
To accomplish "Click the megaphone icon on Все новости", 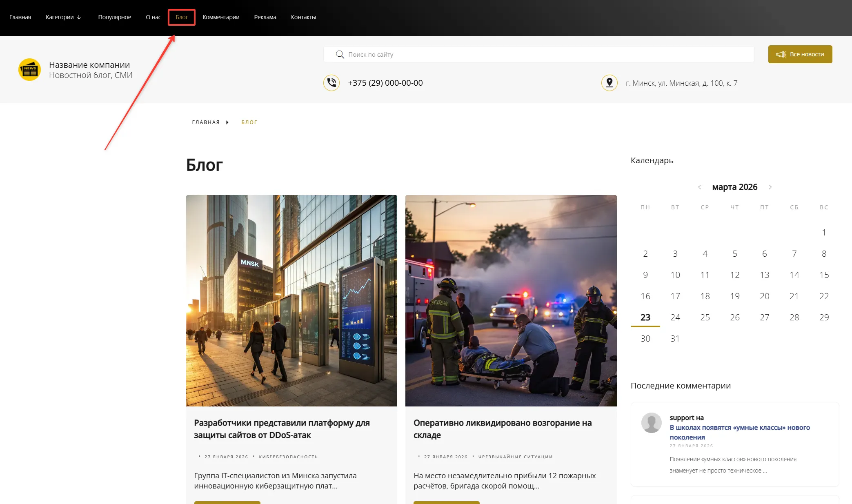I will [x=781, y=54].
